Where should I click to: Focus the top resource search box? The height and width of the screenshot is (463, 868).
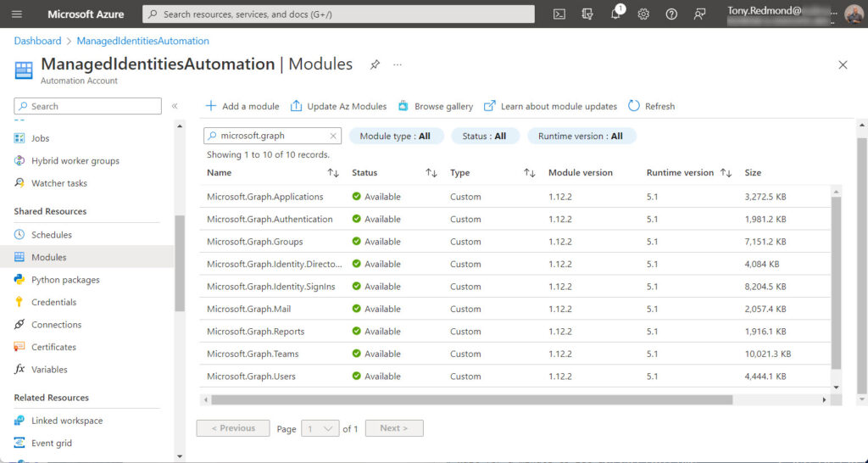[x=338, y=14]
